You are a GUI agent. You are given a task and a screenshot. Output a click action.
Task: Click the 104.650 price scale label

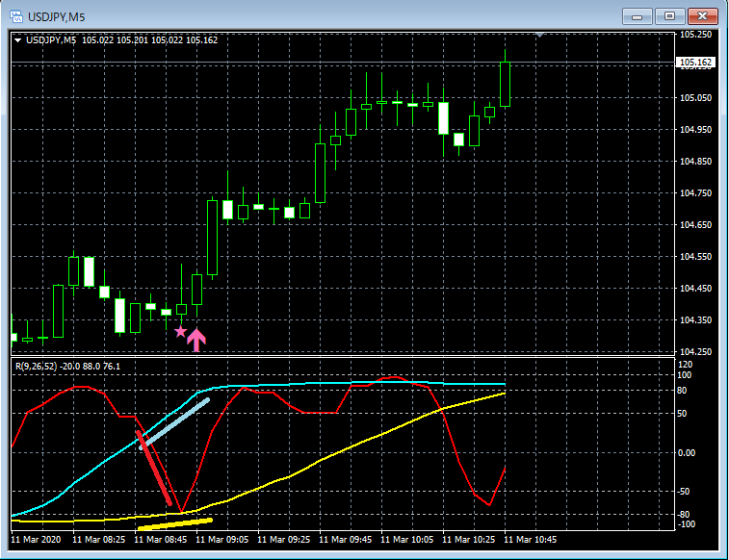tap(695, 225)
